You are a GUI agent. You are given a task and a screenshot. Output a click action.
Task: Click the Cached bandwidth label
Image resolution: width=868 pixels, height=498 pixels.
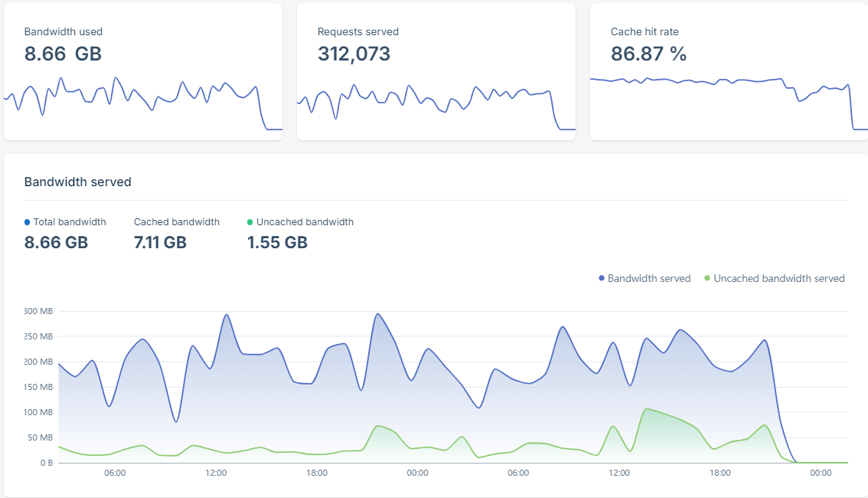tap(177, 222)
